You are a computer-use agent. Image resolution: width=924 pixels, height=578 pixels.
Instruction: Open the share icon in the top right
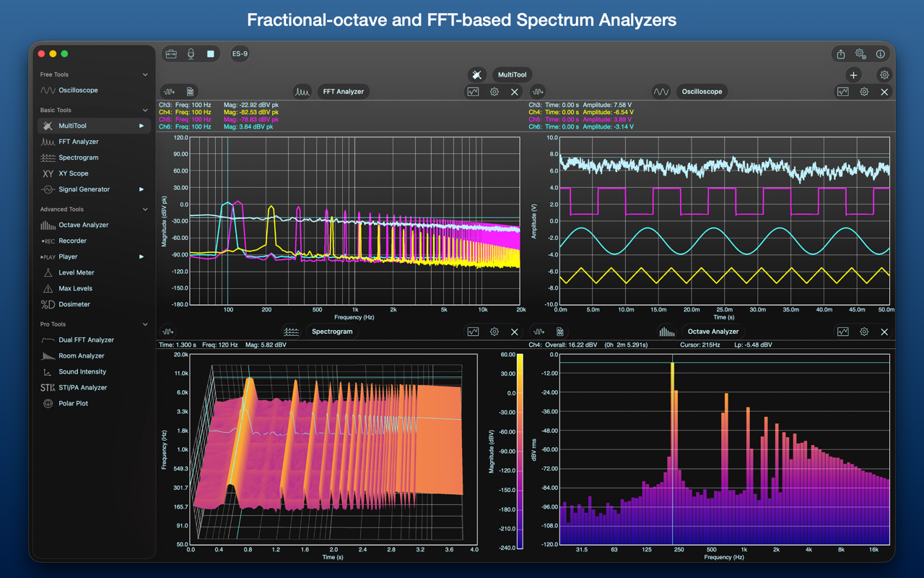841,54
